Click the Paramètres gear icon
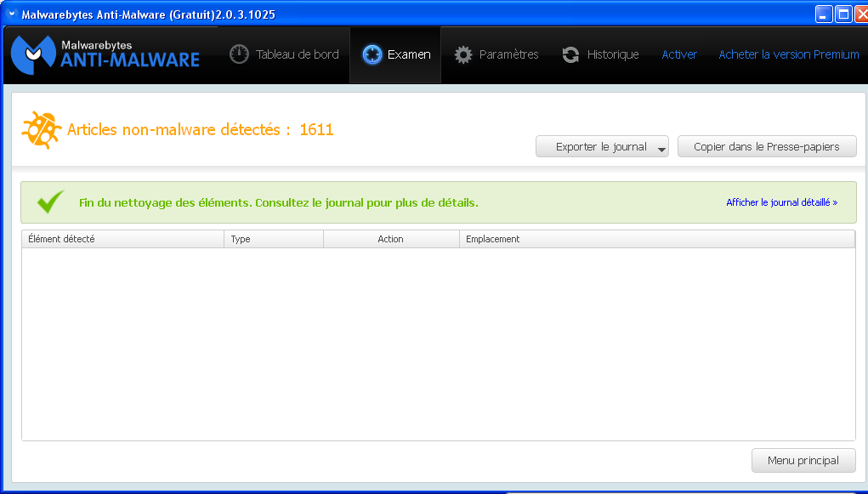 463,54
